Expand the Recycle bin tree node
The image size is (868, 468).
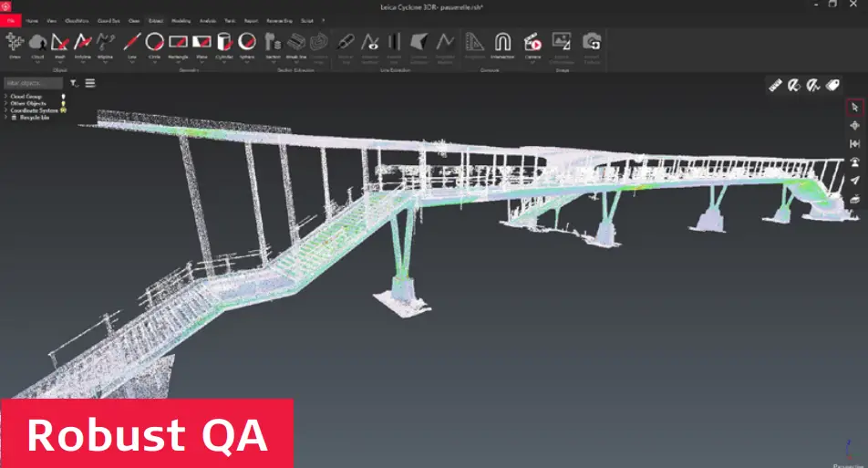tap(5, 118)
